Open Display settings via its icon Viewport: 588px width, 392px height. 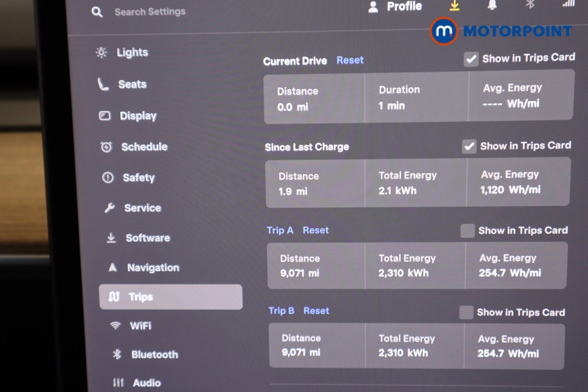click(105, 115)
